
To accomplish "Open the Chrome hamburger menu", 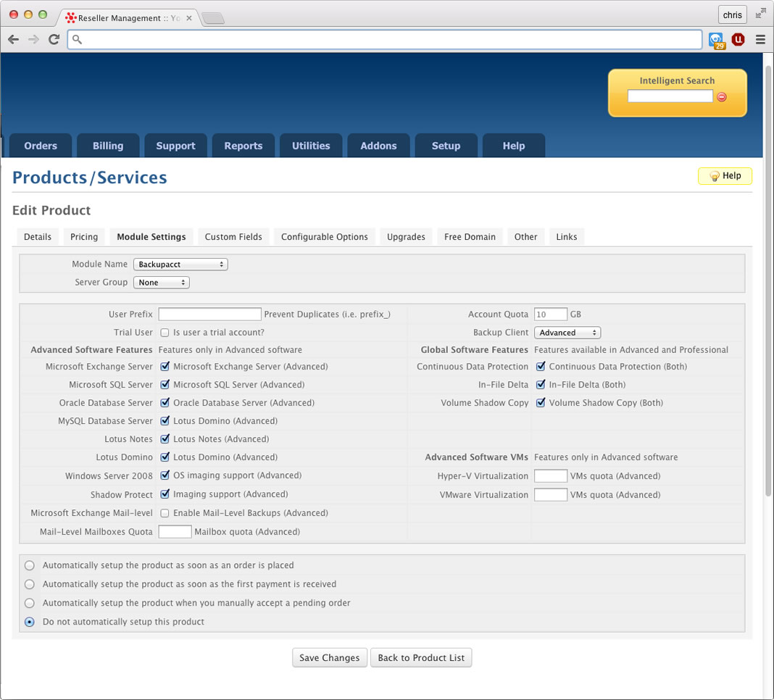I will point(760,39).
